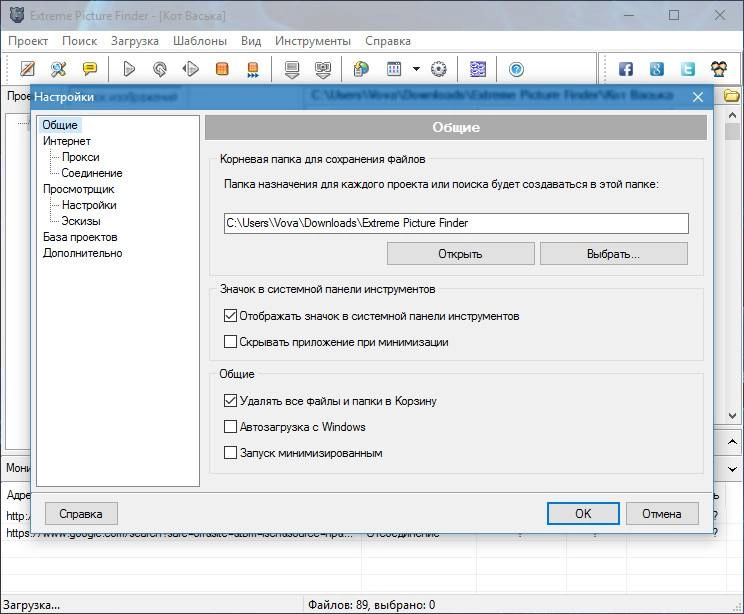Open the Вид menu

[x=251, y=41]
